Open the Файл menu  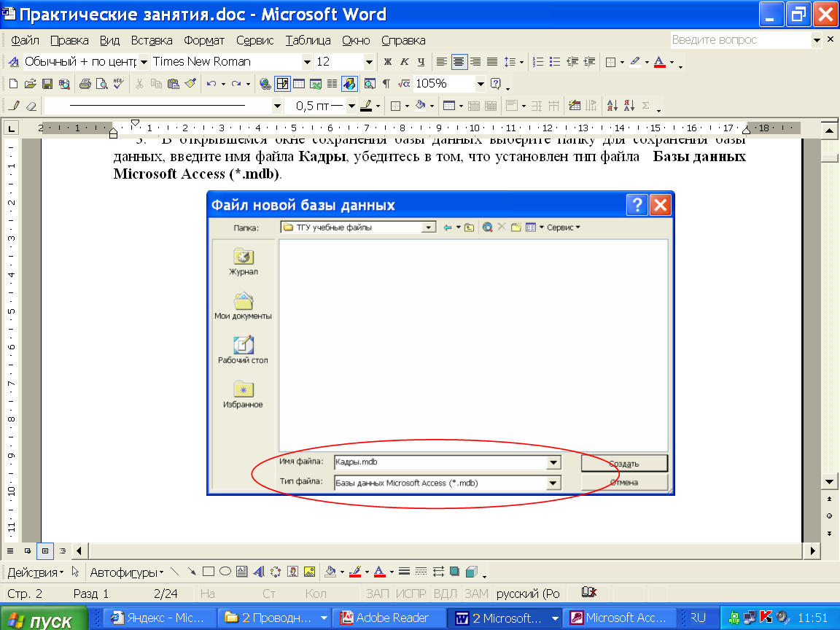click(x=25, y=40)
